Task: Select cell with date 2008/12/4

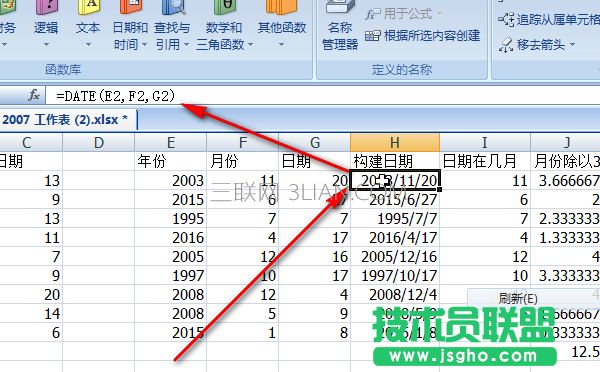Action: (395, 295)
